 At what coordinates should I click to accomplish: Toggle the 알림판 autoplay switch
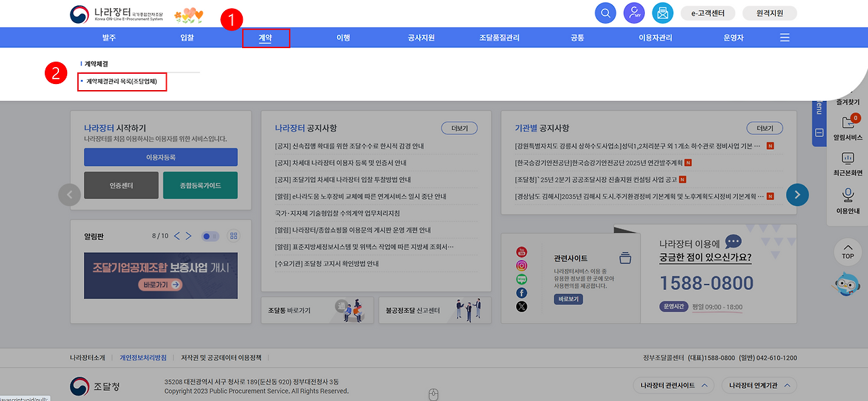(210, 236)
